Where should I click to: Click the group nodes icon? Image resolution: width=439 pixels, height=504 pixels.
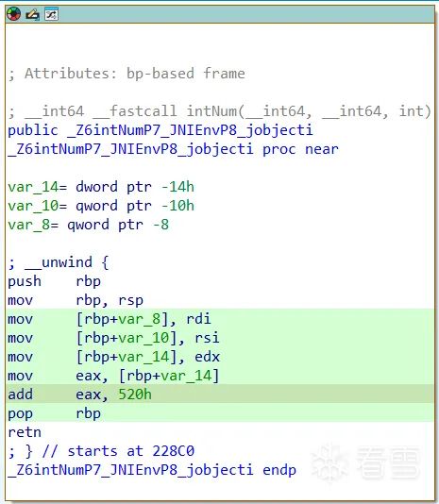tap(52, 14)
